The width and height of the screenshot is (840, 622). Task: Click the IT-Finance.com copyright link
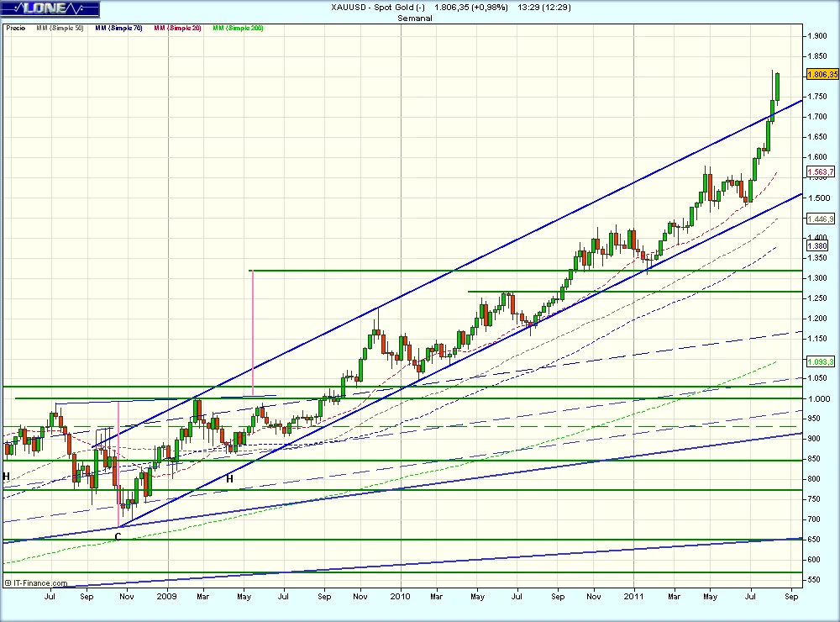34,581
